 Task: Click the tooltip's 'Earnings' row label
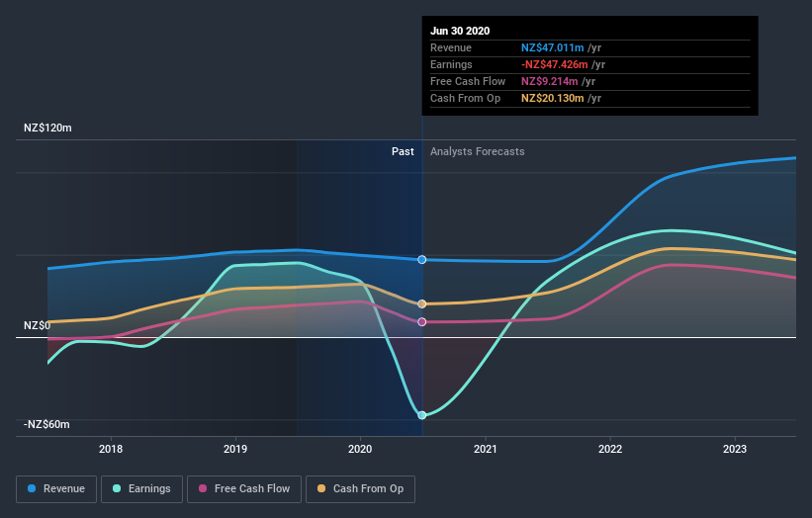coord(451,64)
